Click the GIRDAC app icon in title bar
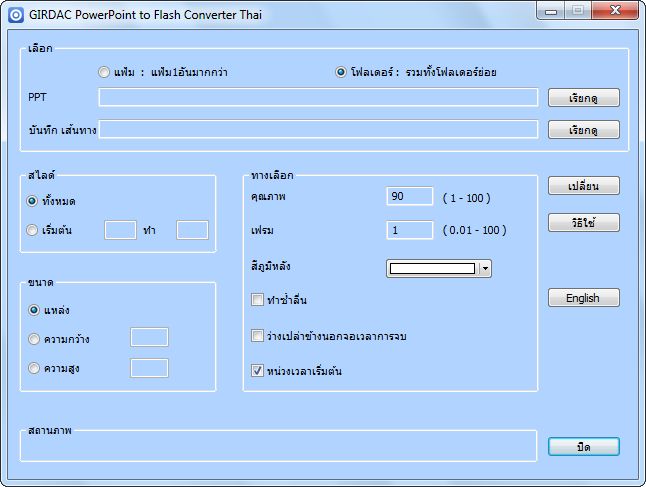This screenshot has width=646, height=487. pyautogui.click(x=16, y=15)
